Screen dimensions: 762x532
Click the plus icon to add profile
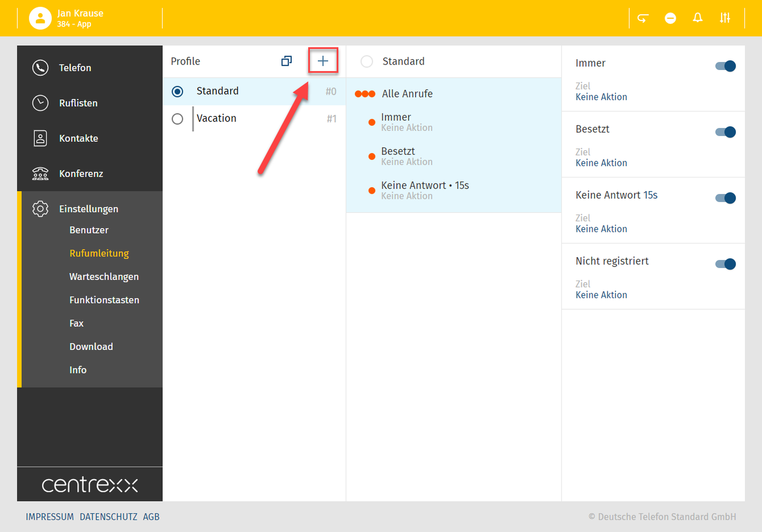(323, 61)
